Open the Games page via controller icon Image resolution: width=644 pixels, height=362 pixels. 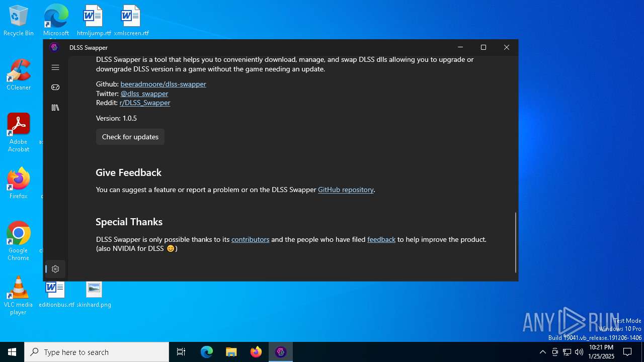(55, 87)
